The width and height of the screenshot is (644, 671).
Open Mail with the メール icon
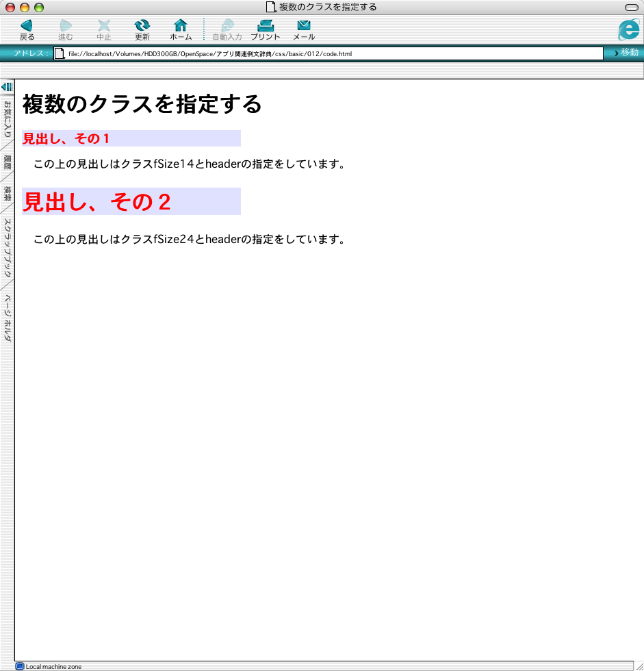[x=304, y=26]
